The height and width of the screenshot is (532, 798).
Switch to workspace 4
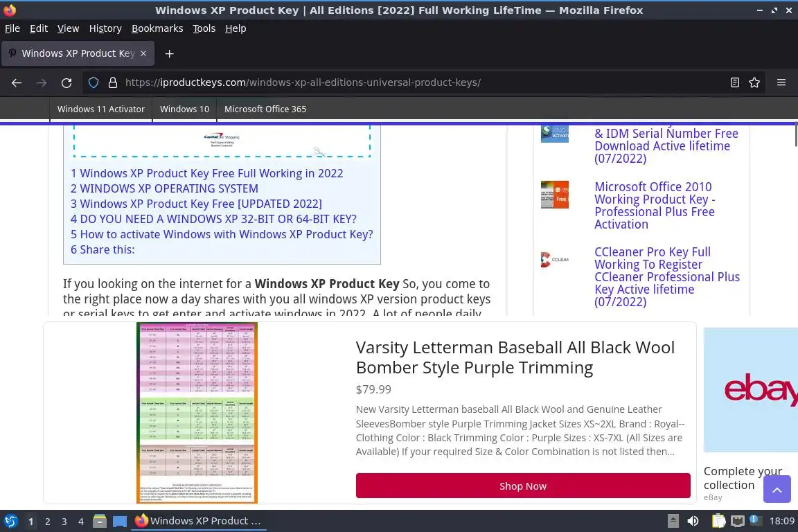[81, 522]
